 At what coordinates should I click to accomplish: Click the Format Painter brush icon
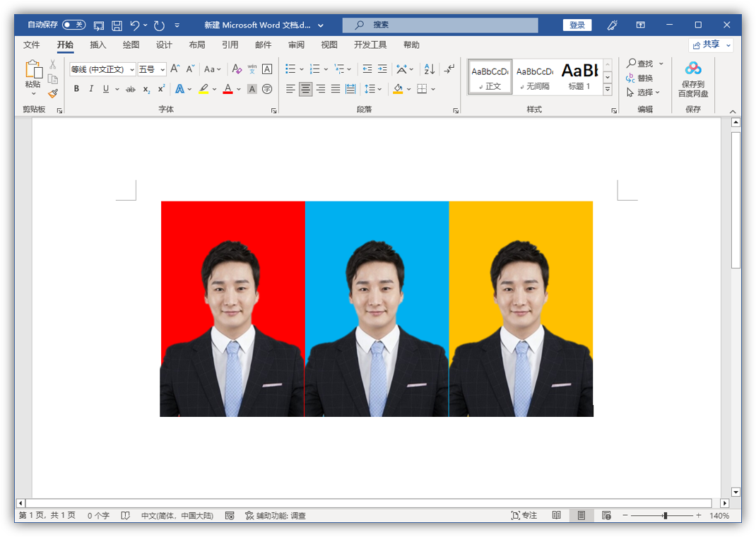[53, 93]
